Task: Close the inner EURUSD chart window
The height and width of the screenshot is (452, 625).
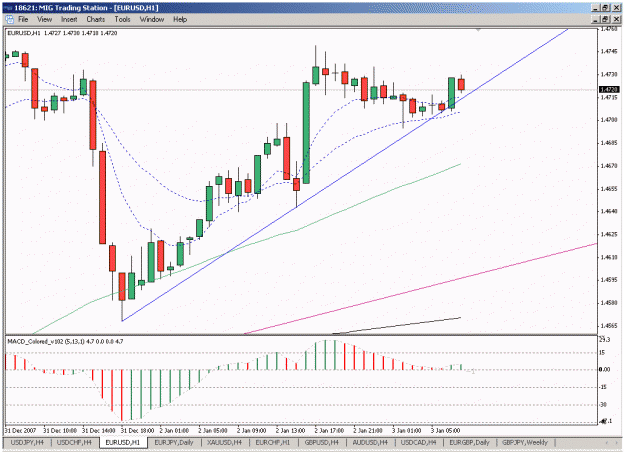Action: (x=616, y=19)
